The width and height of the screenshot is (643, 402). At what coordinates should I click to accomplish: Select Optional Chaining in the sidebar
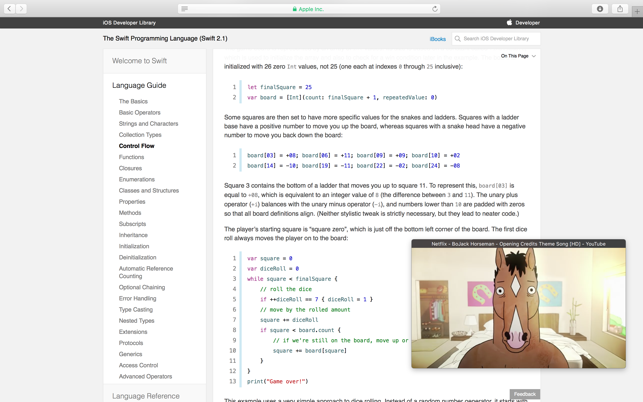(x=142, y=287)
